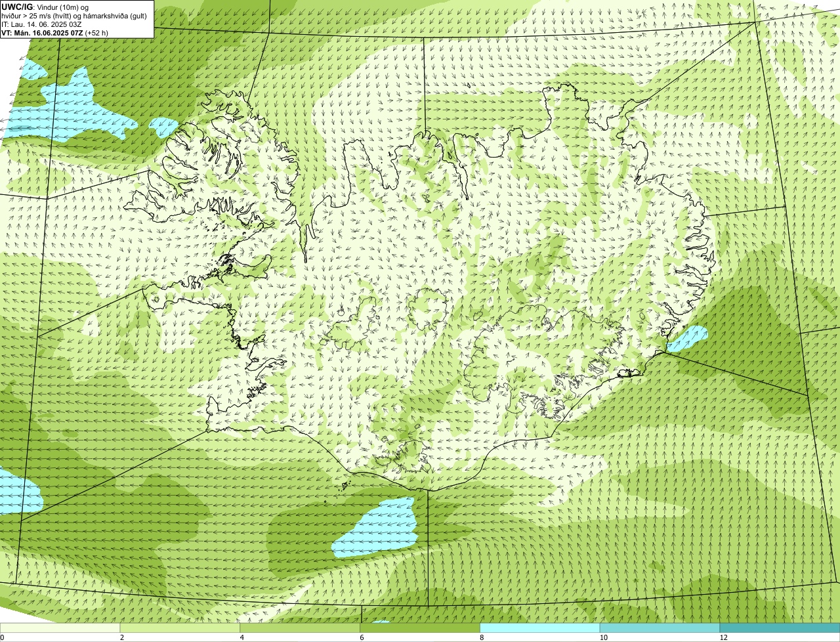Image resolution: width=840 pixels, height=642 pixels.
Task: Click the init time "IT: Lau. 14. 06. 2025 03Z"
Action: coord(42,24)
